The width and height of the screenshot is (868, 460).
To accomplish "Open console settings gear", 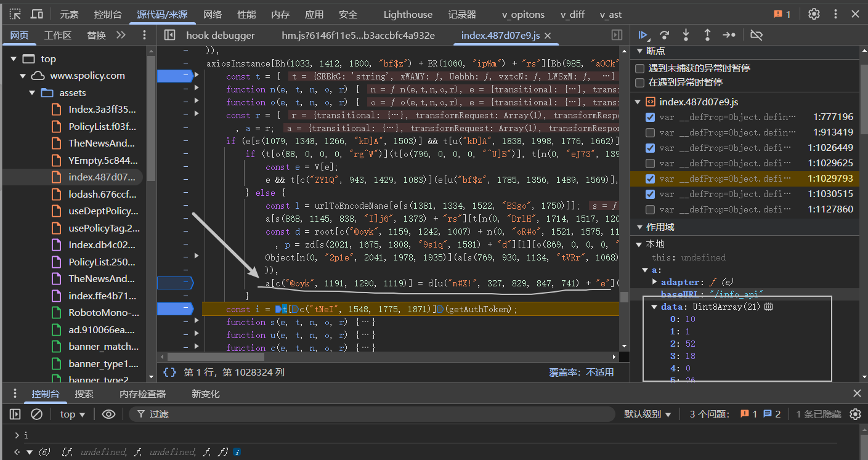I will [855, 414].
